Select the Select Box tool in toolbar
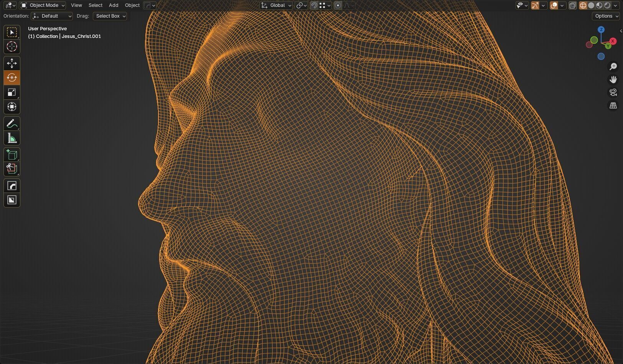The width and height of the screenshot is (623, 364). (x=12, y=32)
